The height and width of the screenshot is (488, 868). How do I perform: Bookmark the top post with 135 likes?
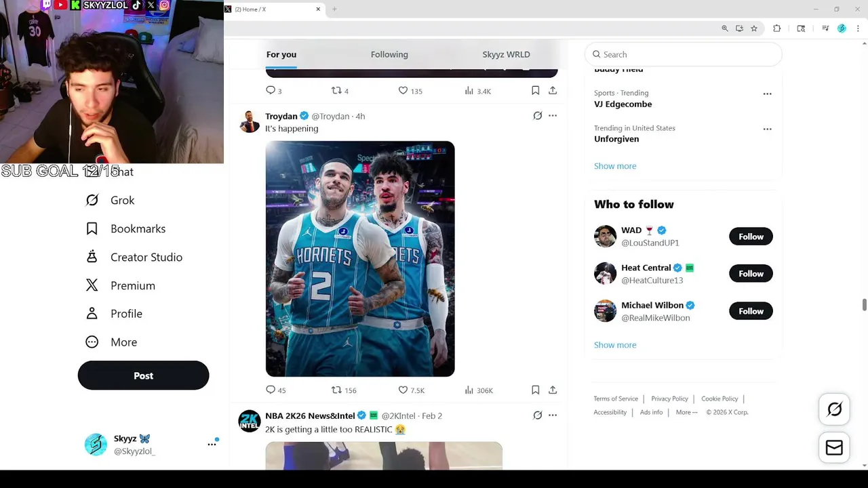pos(535,90)
